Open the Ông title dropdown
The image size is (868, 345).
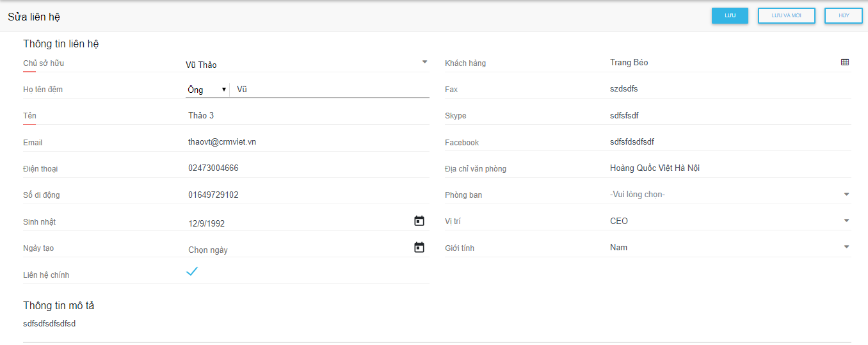click(x=207, y=90)
